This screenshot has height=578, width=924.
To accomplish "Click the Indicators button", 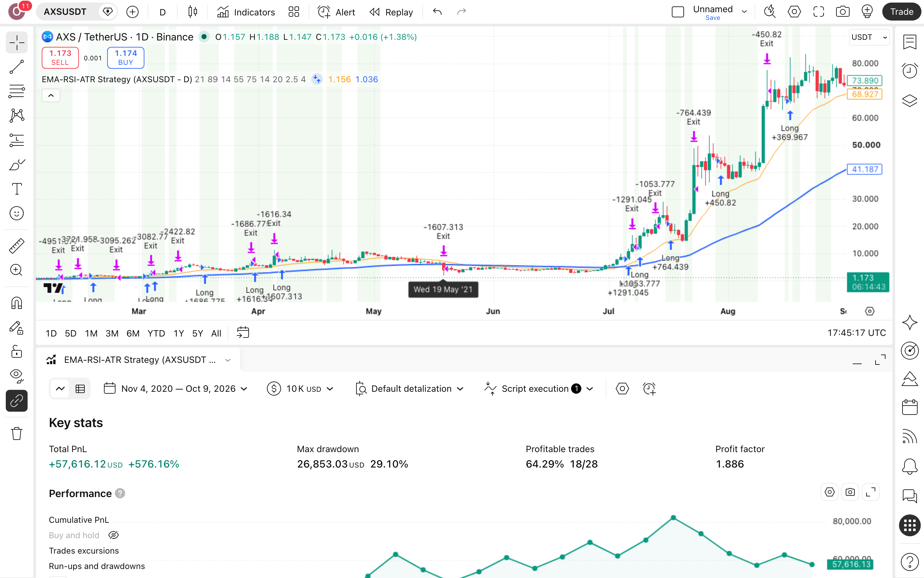I will pos(246,12).
